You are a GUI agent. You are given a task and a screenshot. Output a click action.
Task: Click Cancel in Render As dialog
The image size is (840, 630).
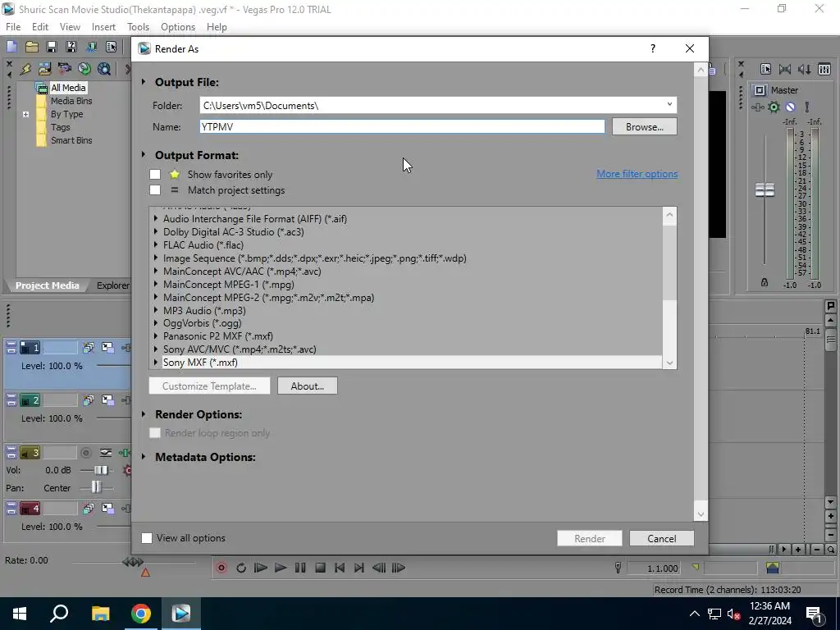[662, 538]
